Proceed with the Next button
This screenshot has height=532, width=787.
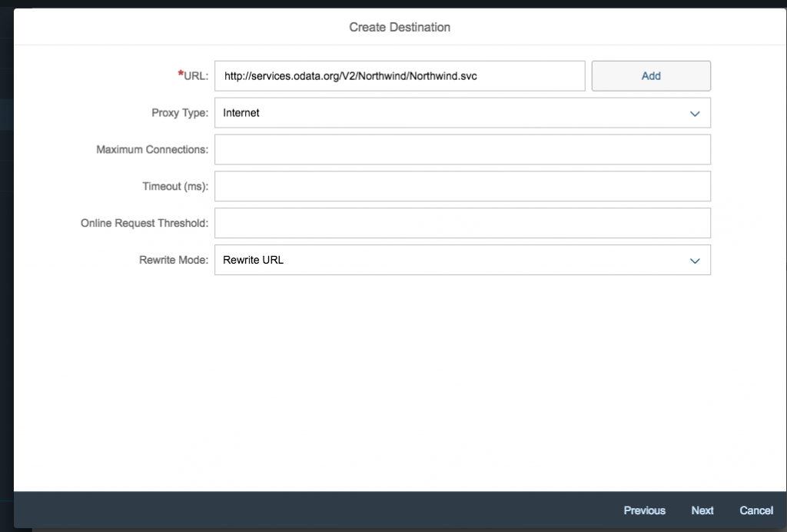coord(702,510)
